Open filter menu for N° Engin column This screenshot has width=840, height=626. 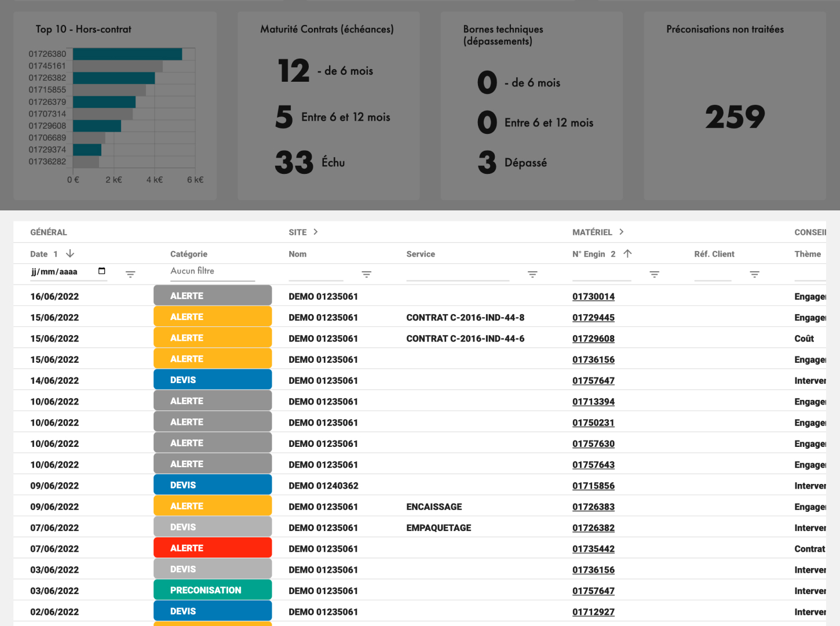[x=654, y=274]
